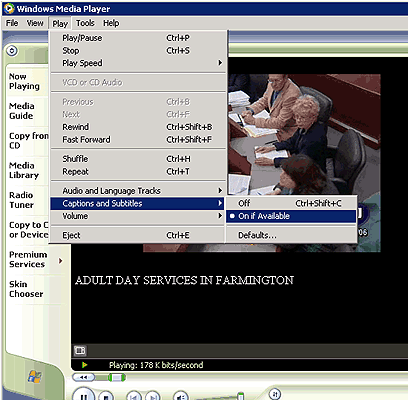Open the Copy from CD tab
This screenshot has width=408, height=400.
coord(28,141)
